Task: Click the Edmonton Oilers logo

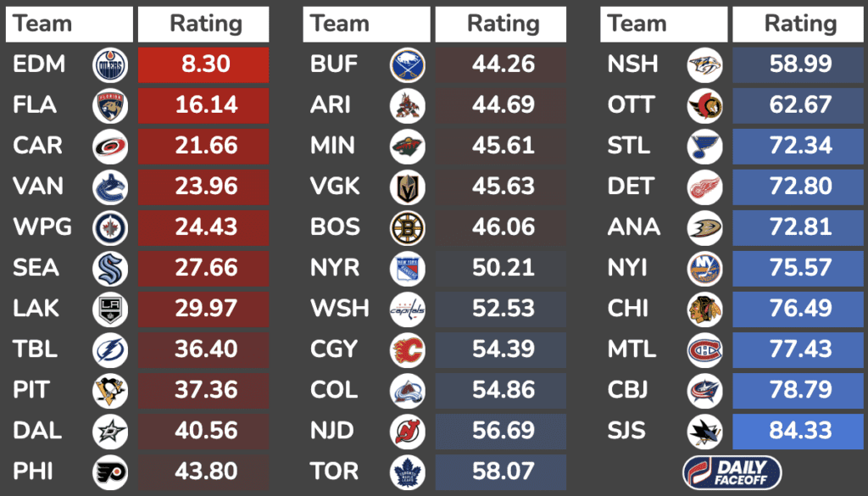Action: (110, 65)
